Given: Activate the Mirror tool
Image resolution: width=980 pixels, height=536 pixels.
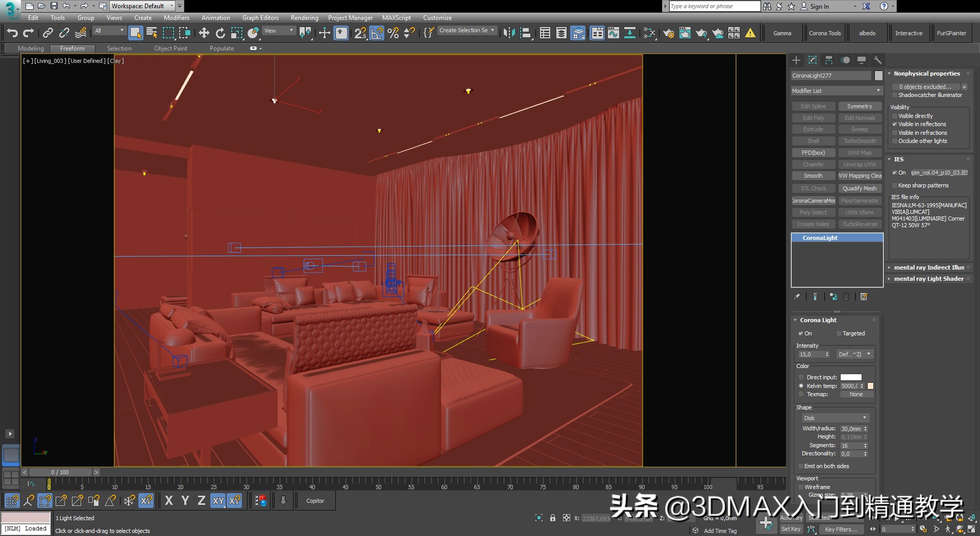Looking at the screenshot, I should pyautogui.click(x=509, y=33).
